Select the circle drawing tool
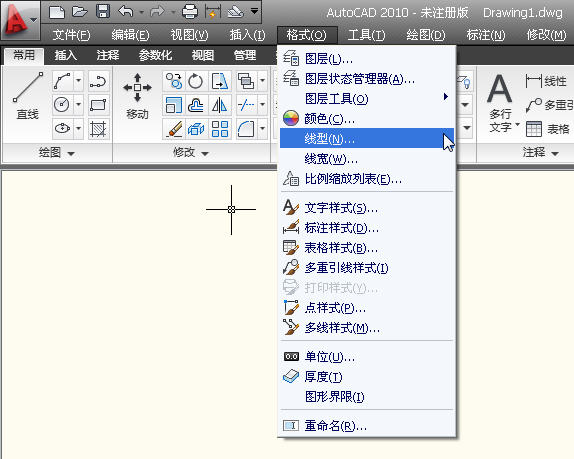574x459 pixels. point(62,105)
